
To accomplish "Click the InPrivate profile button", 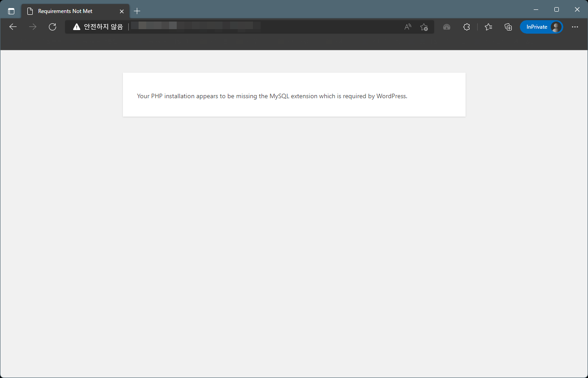I will [541, 27].
